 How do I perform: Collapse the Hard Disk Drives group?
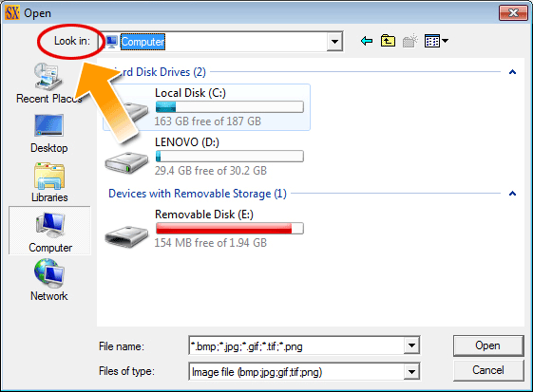coord(512,72)
